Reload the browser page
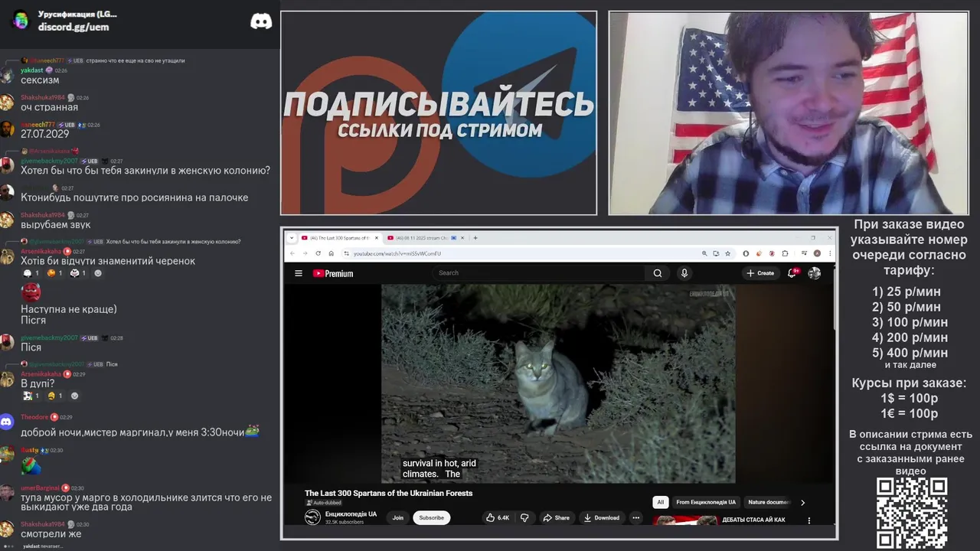 318,253
